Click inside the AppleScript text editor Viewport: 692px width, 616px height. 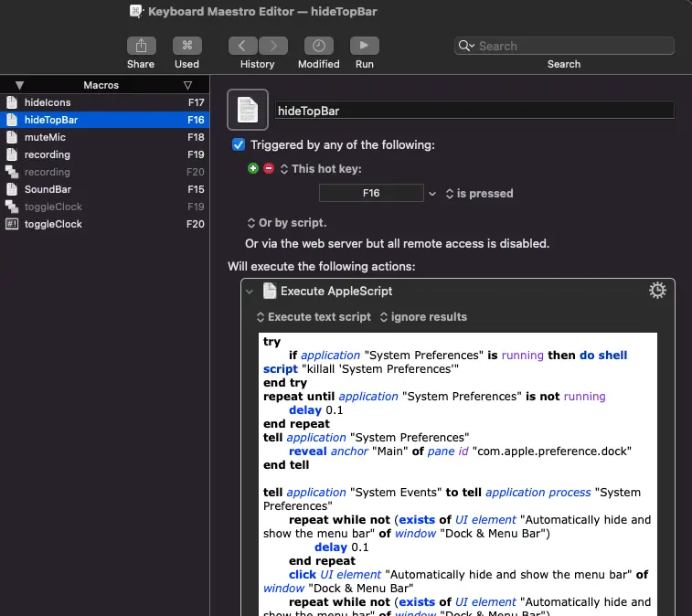coord(458,474)
